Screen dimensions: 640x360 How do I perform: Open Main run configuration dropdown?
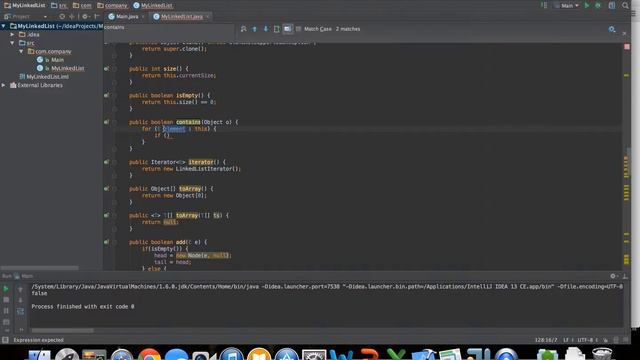pos(567,5)
